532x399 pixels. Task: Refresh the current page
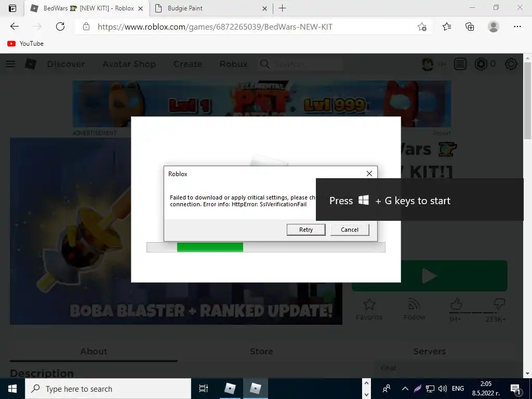click(60, 26)
